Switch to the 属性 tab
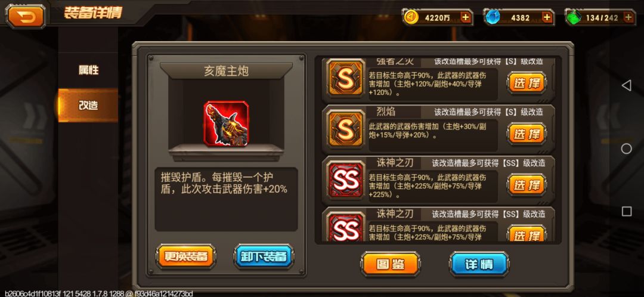644x297 pixels. (x=88, y=70)
